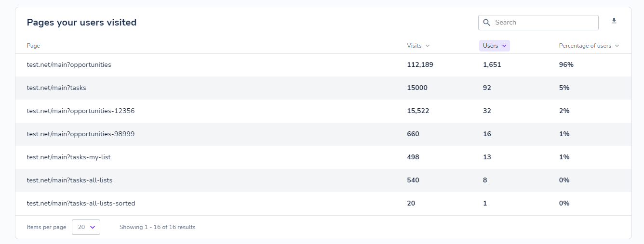
Task: Sort by the Users column
Action: (x=494, y=46)
